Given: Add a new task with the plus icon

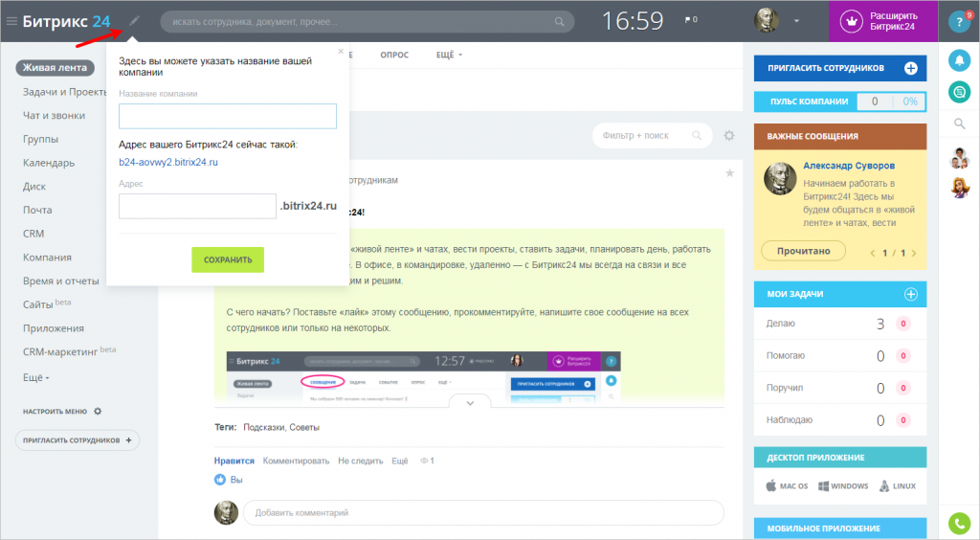Looking at the screenshot, I should click(x=910, y=294).
